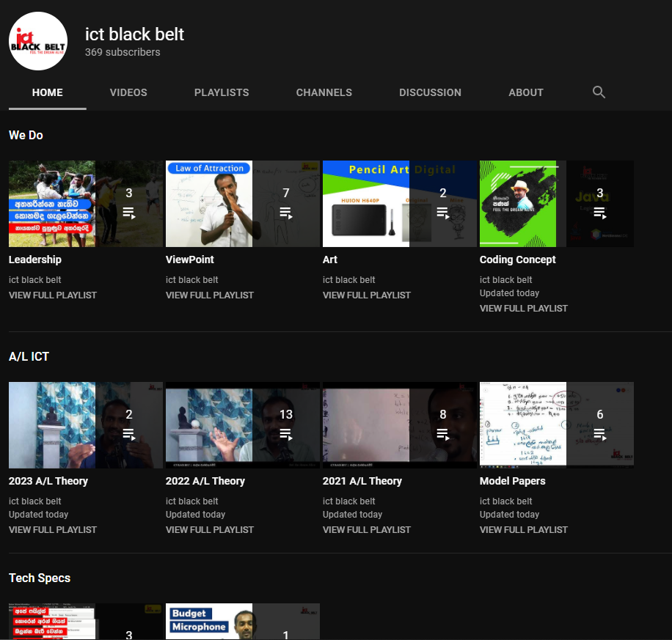This screenshot has width=672, height=640.
Task: Click playlist icon on 2021 A/L Theory thumbnail
Action: [x=442, y=435]
